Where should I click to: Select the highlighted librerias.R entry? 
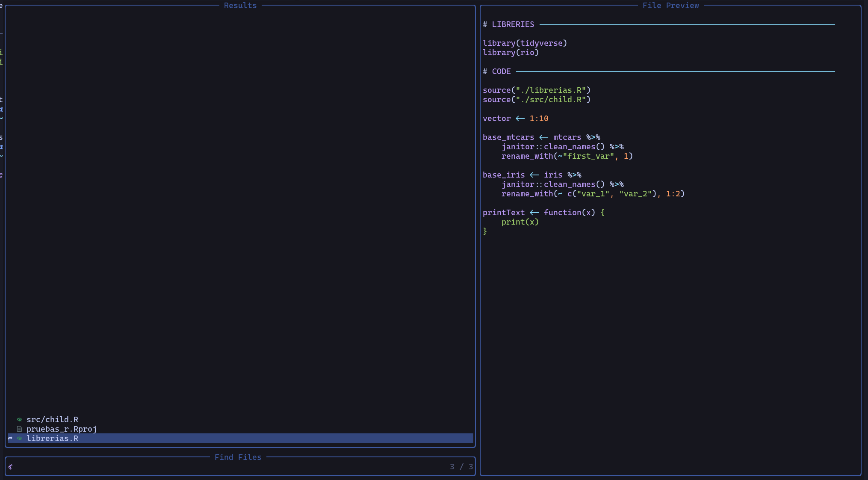(52, 439)
